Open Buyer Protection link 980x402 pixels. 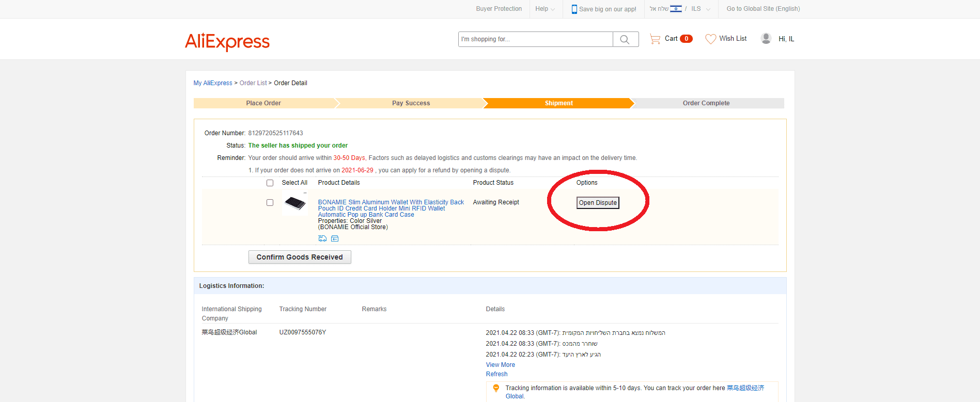pyautogui.click(x=499, y=9)
